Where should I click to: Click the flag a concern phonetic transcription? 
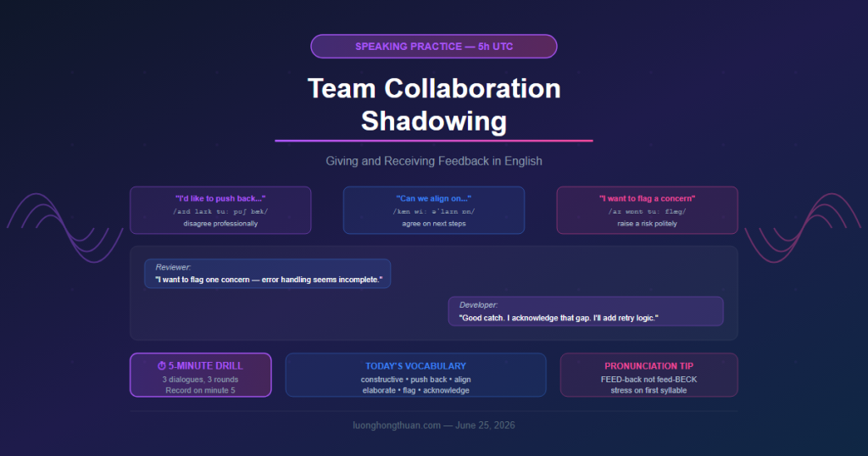pyautogui.click(x=647, y=211)
